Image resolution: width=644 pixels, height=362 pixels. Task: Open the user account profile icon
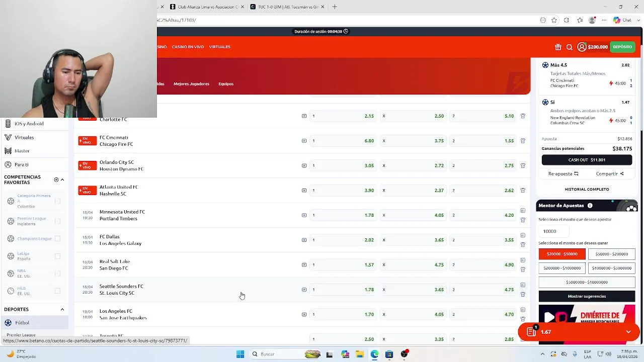(582, 47)
